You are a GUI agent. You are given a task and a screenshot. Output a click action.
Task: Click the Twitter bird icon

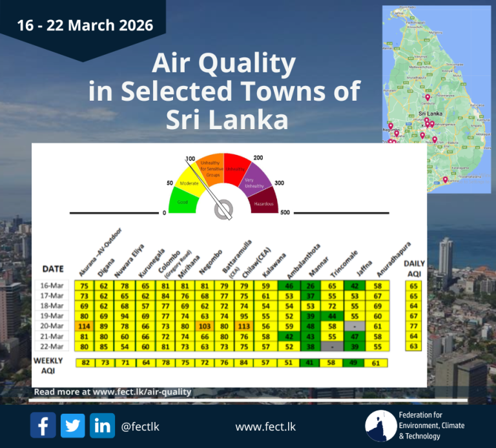(x=72, y=425)
